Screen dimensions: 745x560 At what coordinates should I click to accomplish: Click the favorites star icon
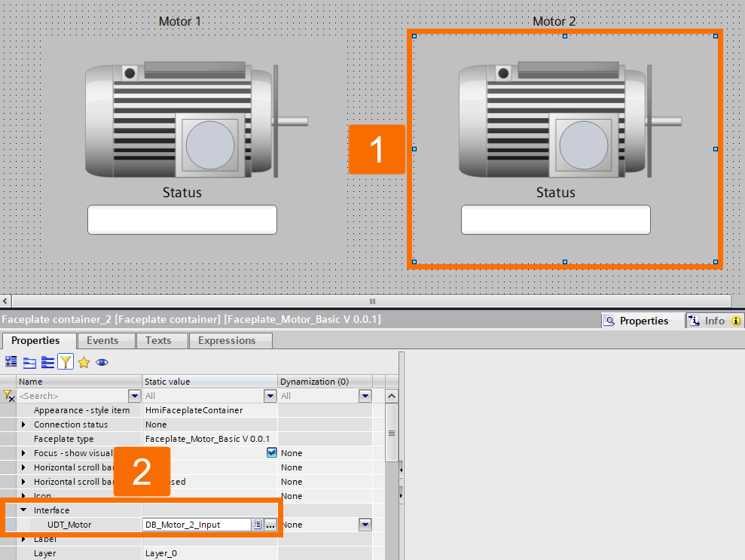(84, 363)
